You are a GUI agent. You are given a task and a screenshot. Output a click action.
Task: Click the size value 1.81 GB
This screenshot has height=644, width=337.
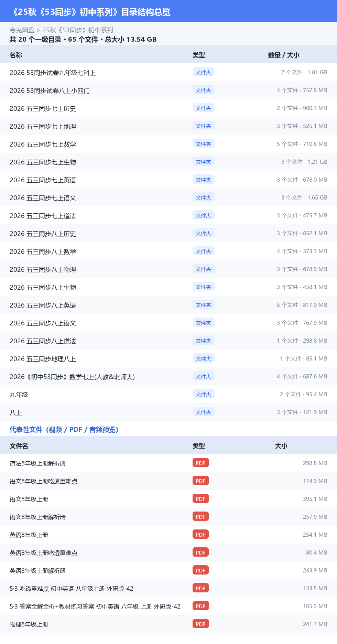pyautogui.click(x=317, y=72)
